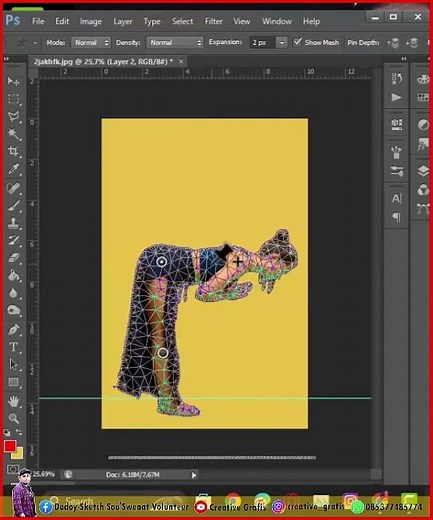Open the Layers panel icon

coord(423,171)
